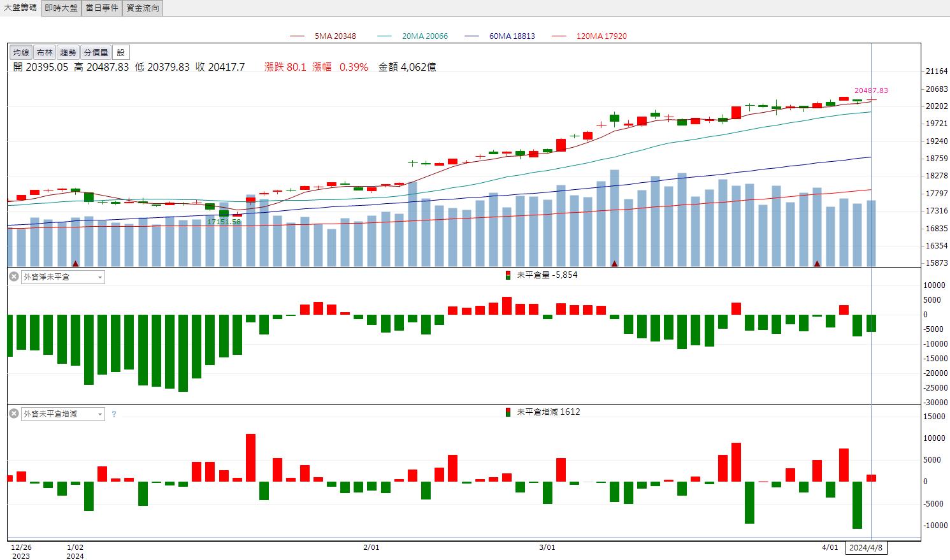Click the 3/01 date tick label
Screen dimensions: 950x560
547,547
